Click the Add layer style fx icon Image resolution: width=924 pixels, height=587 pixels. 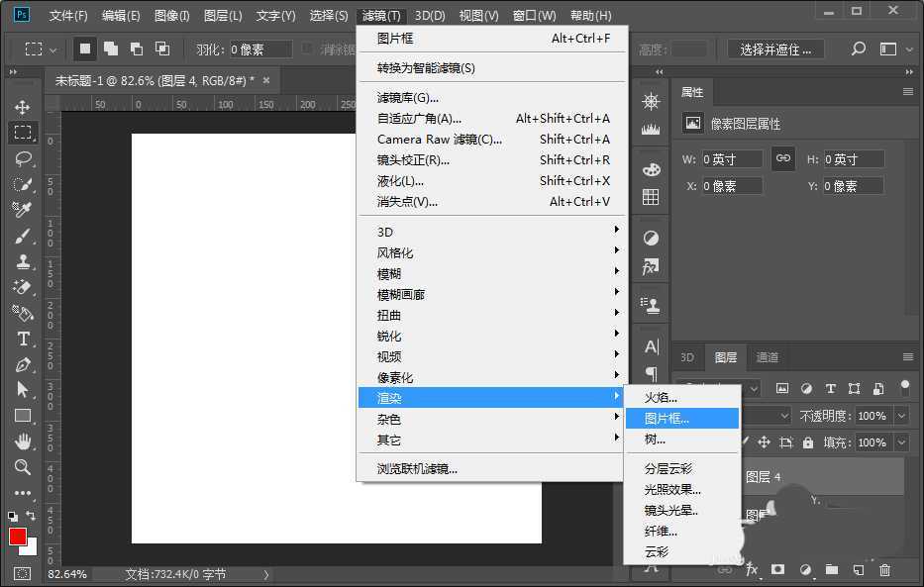(x=751, y=570)
